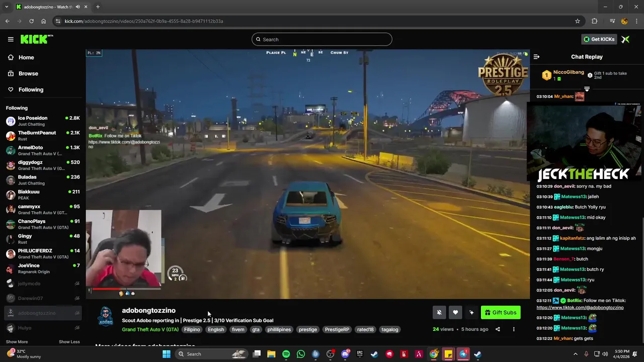Viewport: 644px width, 362px height.
Task: Click the adobongtozzino channel avatar
Action: click(x=106, y=316)
